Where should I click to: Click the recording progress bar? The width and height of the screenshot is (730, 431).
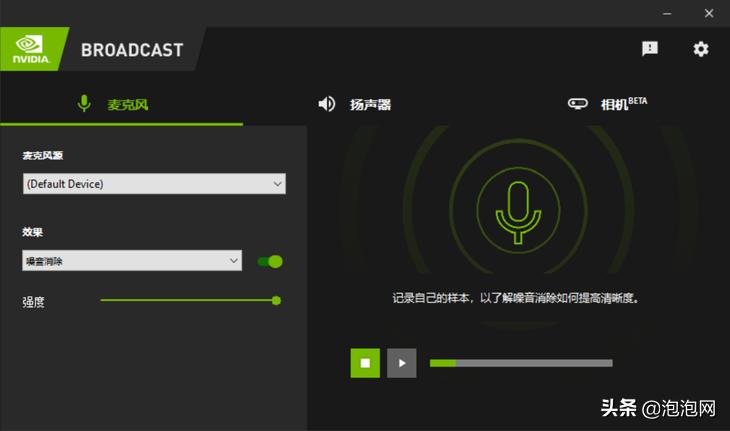pos(521,363)
